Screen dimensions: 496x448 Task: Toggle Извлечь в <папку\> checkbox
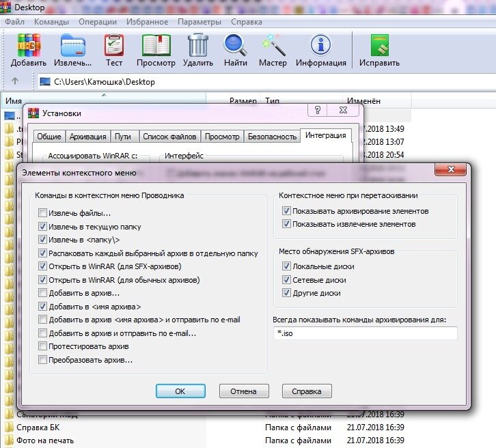(x=42, y=239)
